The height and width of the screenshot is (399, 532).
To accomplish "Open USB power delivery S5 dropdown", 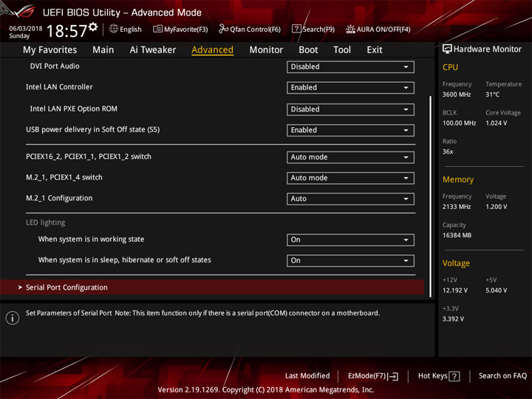I will click(x=350, y=130).
